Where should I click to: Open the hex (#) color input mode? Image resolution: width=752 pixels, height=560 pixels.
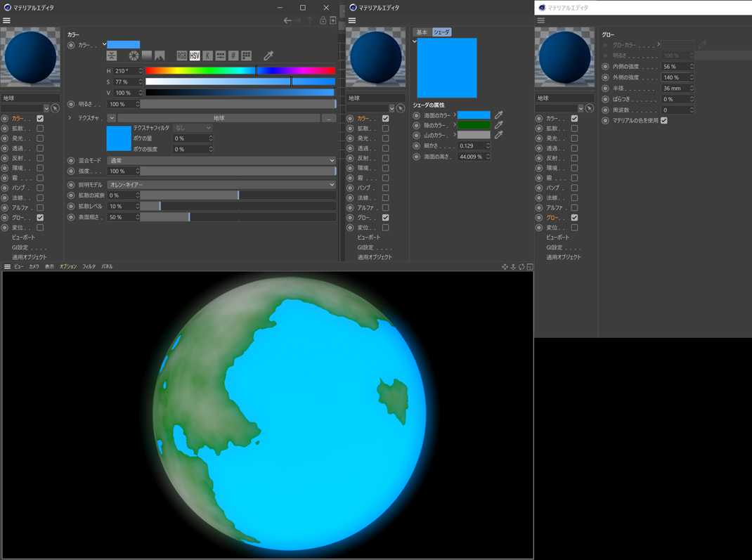233,56
